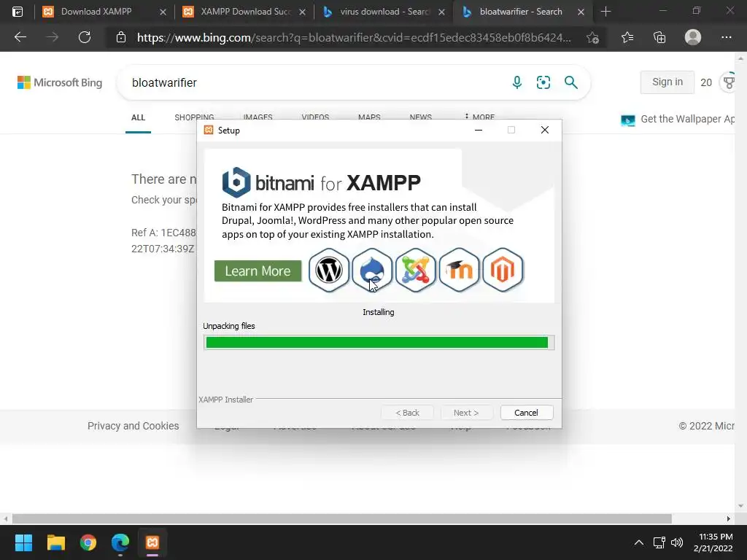Click Get the Wallpaper App link
This screenshot has height=560, width=747.
pyautogui.click(x=678, y=119)
